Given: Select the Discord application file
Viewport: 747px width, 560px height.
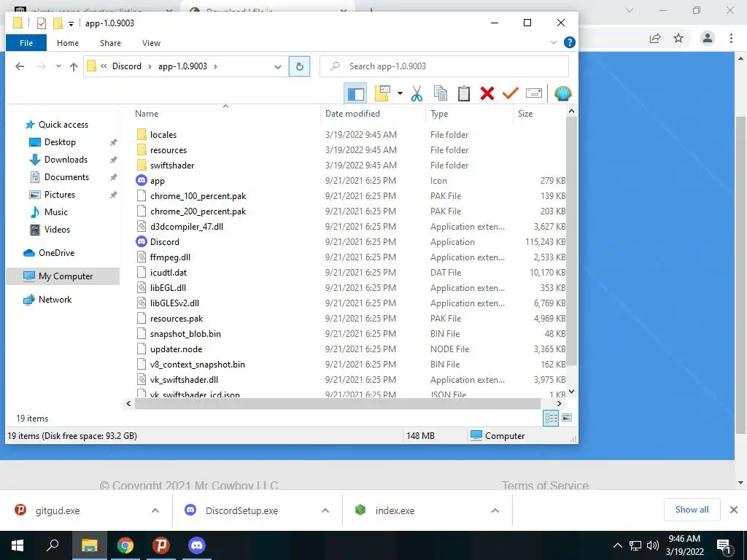Looking at the screenshot, I should [164, 242].
